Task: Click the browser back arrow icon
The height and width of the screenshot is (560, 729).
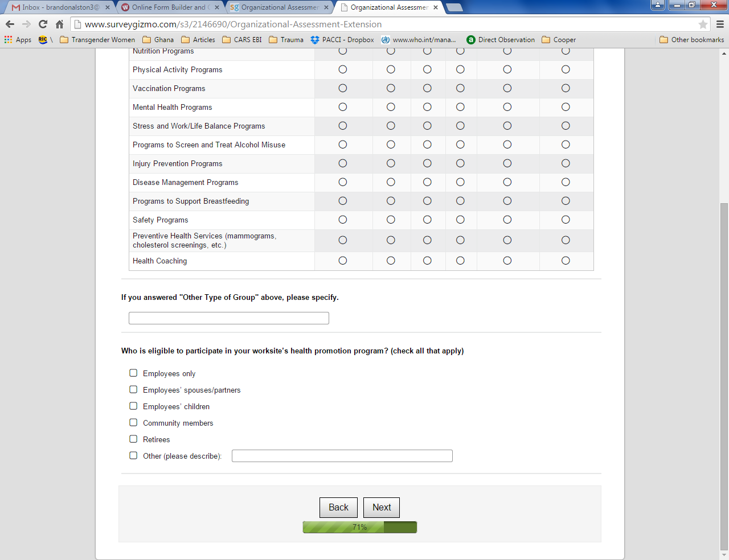Action: pos(10,24)
